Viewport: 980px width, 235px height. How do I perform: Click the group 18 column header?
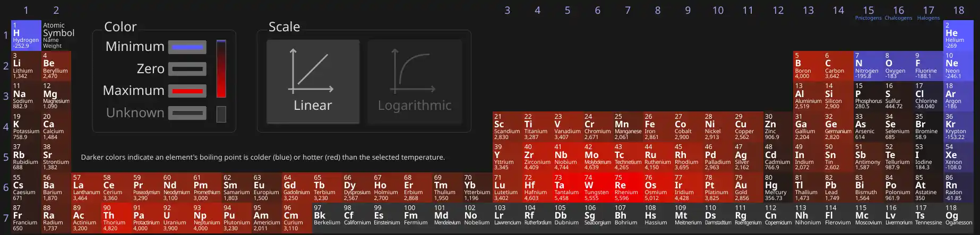click(958, 10)
